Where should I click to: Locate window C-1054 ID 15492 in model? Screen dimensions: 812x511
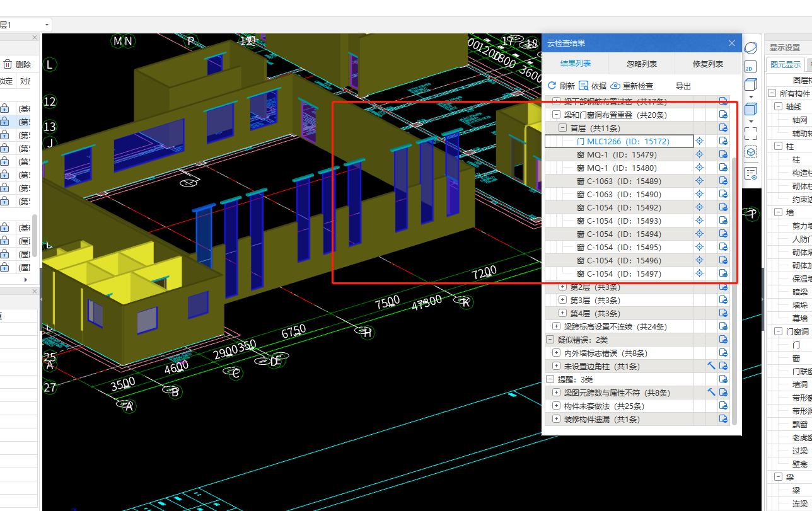[699, 207]
